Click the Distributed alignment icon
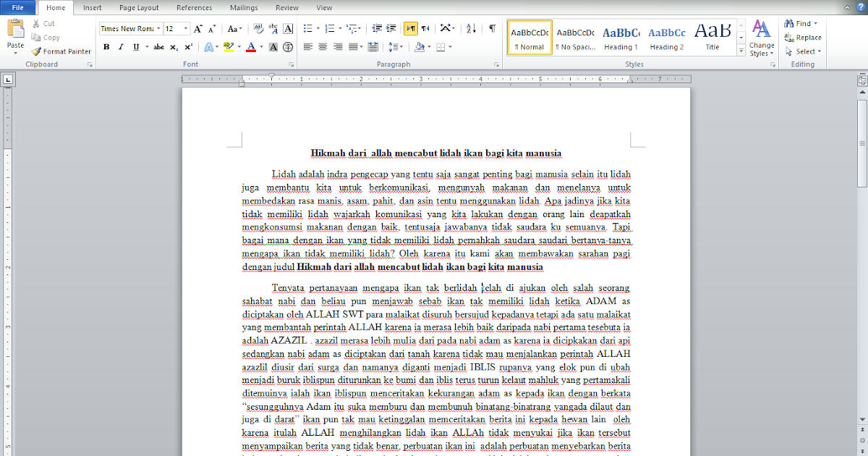 [373, 47]
